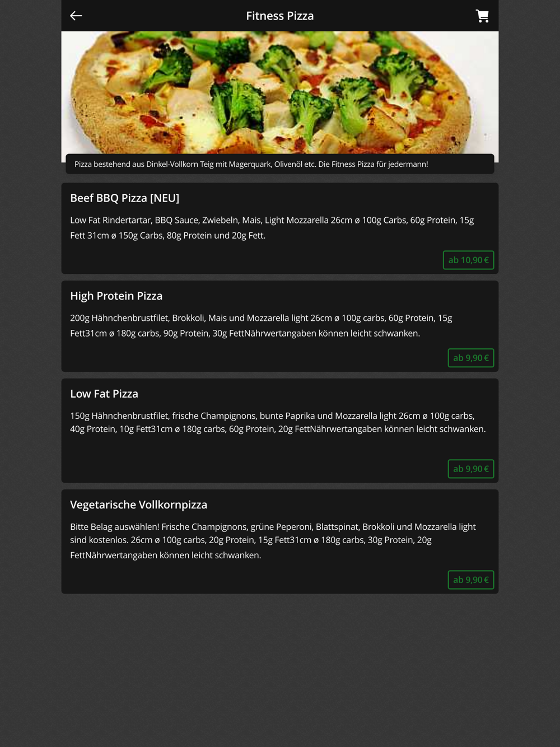Open the Low Fat Pizza title
This screenshot has height=747, width=560.
click(104, 394)
